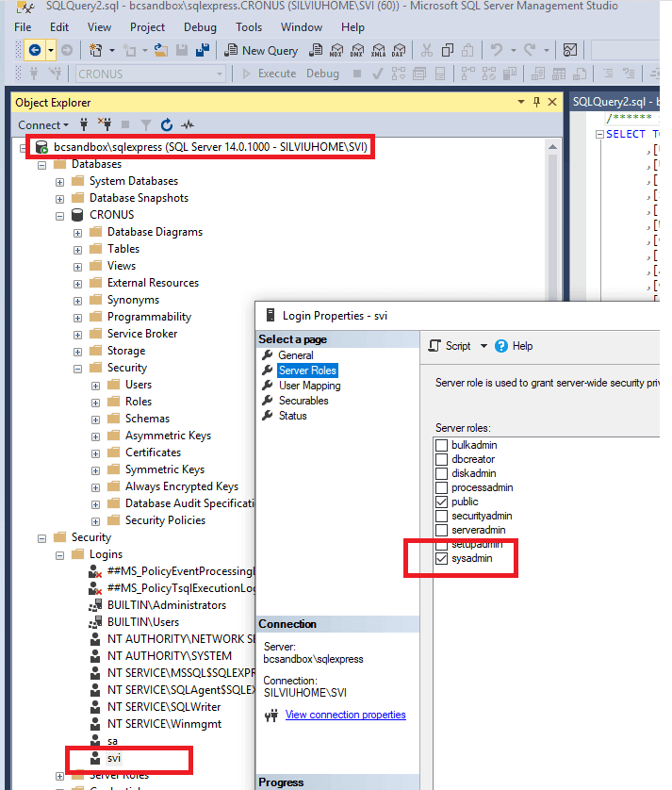Collapse the CRONUS database node

tap(60, 216)
